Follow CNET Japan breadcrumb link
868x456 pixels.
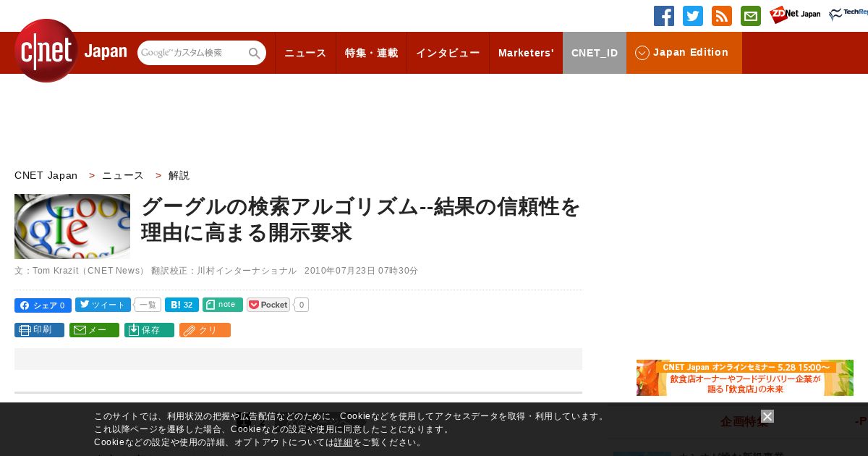click(46, 175)
